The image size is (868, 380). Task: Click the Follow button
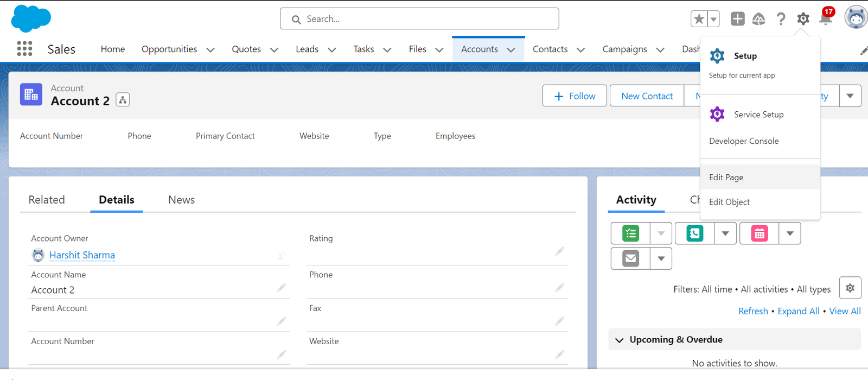(x=575, y=96)
